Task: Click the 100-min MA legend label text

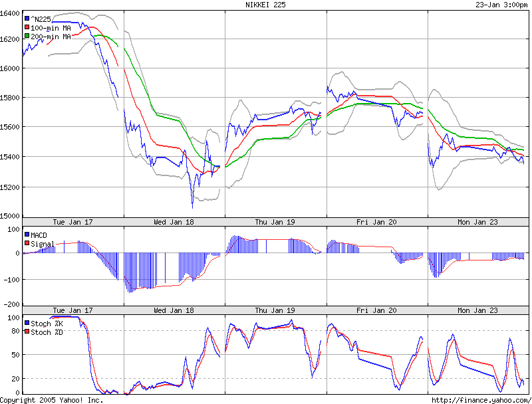Action: (x=51, y=28)
